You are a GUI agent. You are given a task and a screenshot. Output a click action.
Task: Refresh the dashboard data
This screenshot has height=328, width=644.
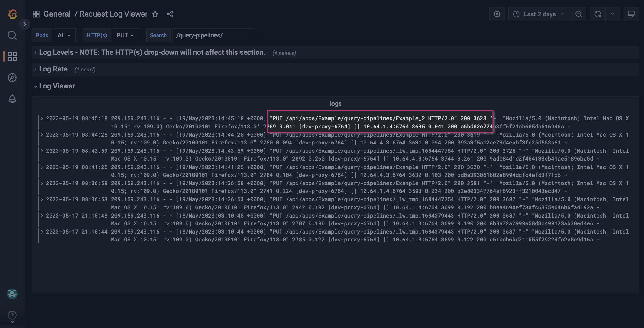coord(598,14)
